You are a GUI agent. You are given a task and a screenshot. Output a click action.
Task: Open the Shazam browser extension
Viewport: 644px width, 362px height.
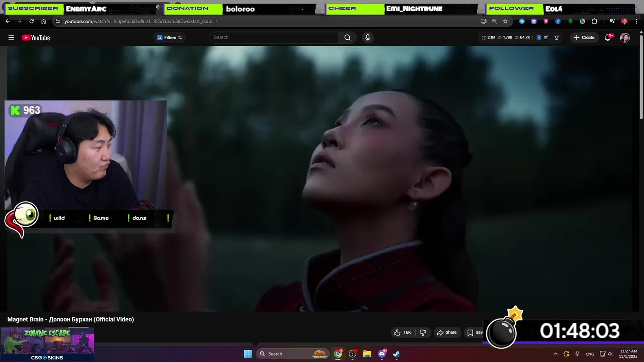pyautogui.click(x=522, y=21)
